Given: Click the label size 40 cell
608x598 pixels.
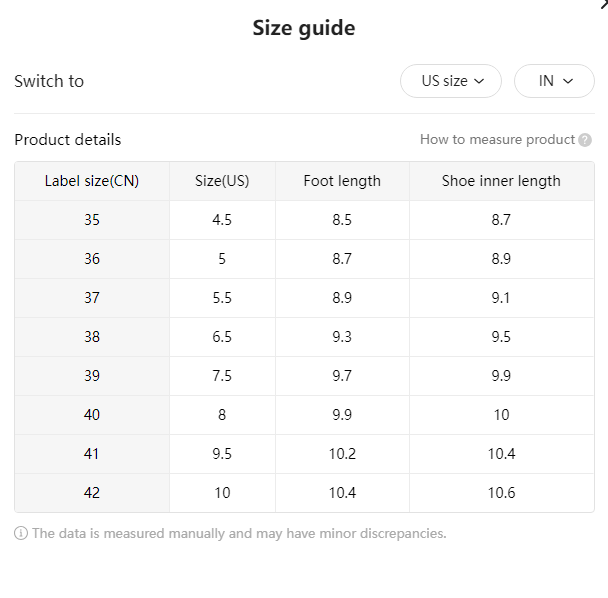Looking at the screenshot, I should (x=92, y=415).
